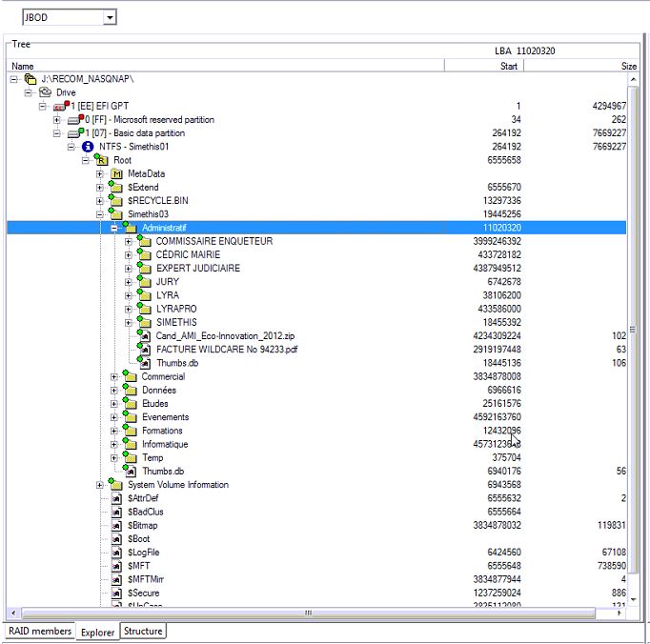The height and width of the screenshot is (644, 650).
Task: Click the $Bitmap file icon
Action: coord(116,526)
